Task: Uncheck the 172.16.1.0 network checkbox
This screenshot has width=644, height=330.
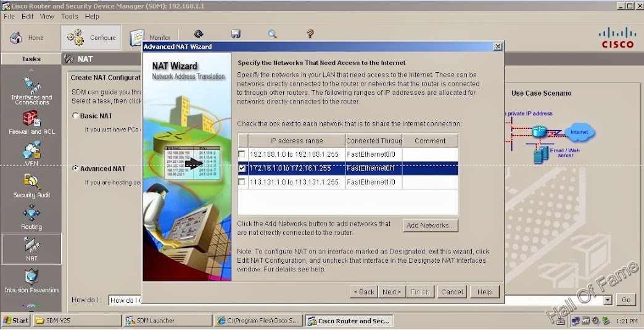Action: coord(242,168)
